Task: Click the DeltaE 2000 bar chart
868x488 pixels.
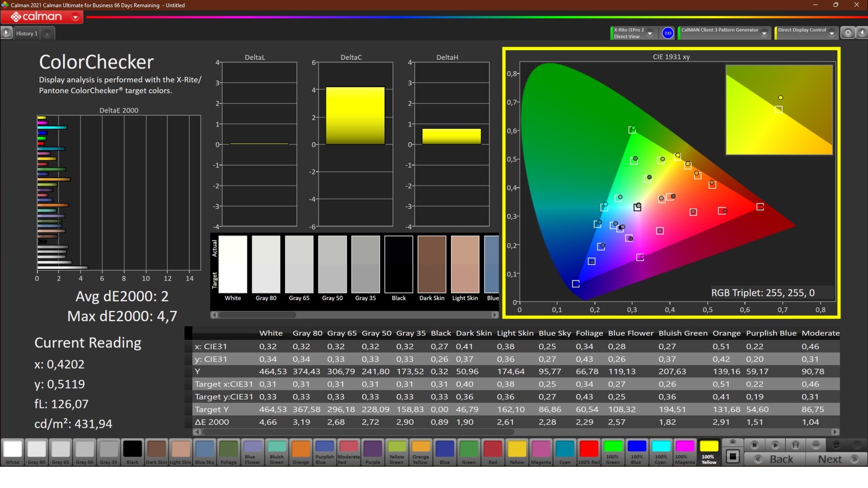Action: click(x=119, y=193)
